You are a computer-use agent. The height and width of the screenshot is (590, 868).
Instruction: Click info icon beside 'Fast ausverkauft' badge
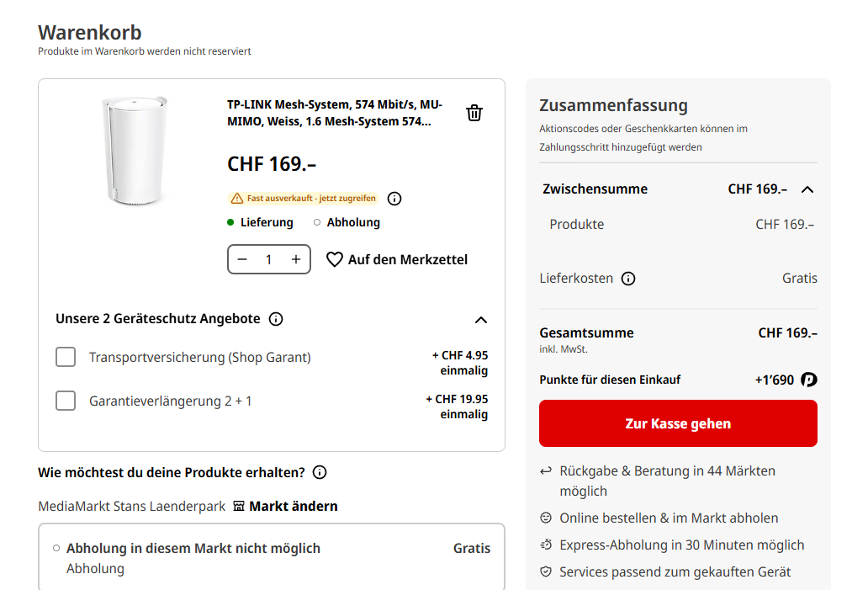[394, 199]
